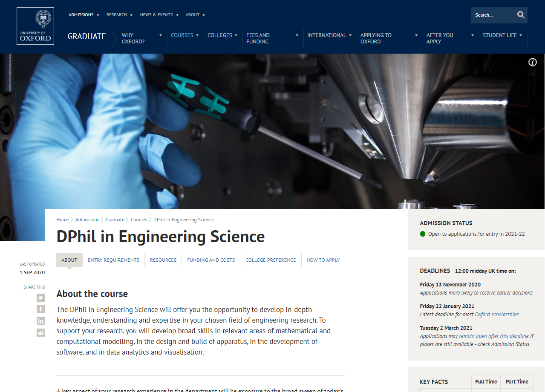545x392 pixels.
Task: Click the Graduate breadcrumb link
Action: click(x=115, y=220)
